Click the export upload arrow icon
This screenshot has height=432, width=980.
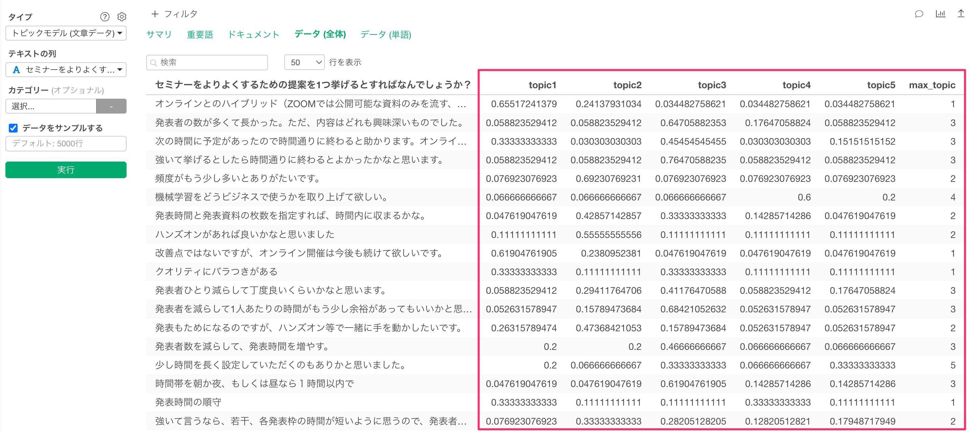point(961,13)
